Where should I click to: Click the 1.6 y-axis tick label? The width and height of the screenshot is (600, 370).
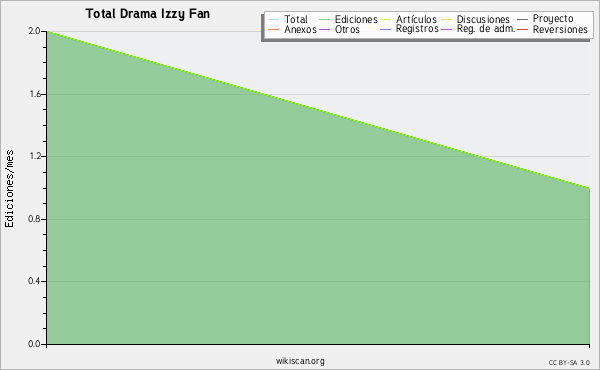tap(35, 94)
